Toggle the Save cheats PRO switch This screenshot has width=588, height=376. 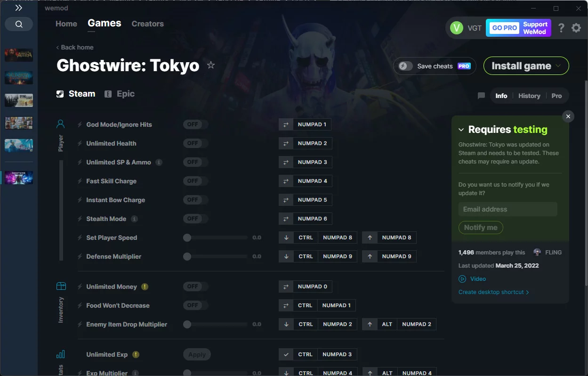[x=406, y=66]
